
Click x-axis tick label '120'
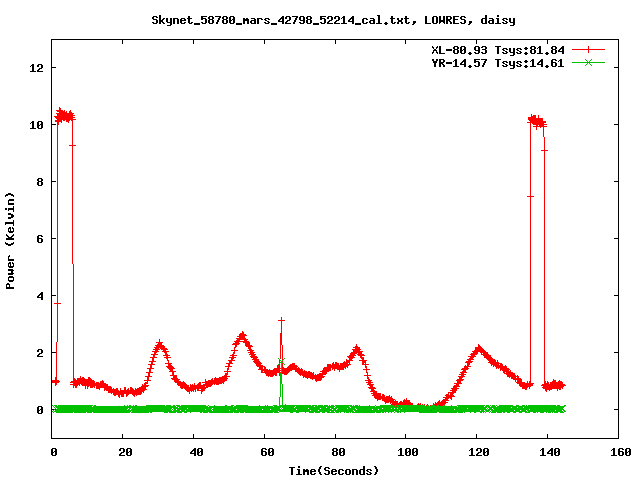click(x=479, y=452)
